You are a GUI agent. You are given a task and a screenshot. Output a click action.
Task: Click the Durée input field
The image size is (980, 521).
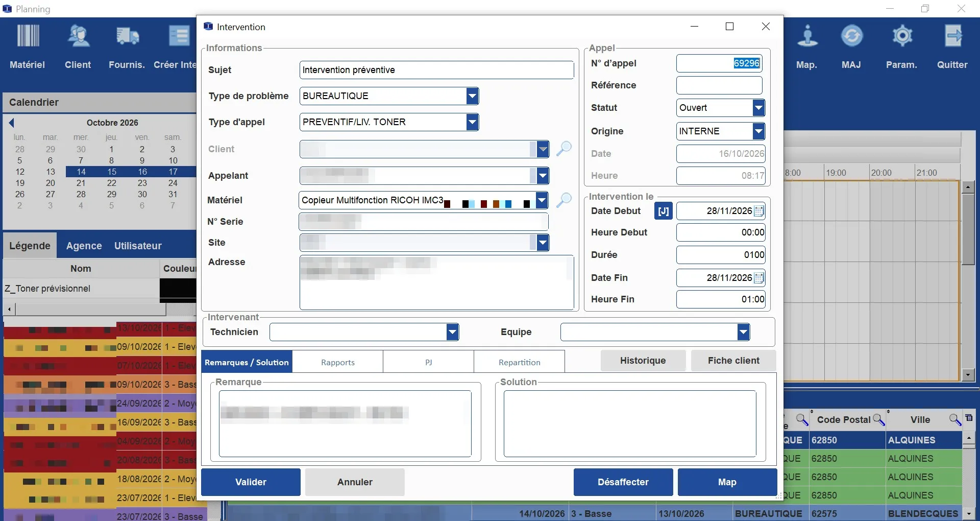[x=721, y=255]
